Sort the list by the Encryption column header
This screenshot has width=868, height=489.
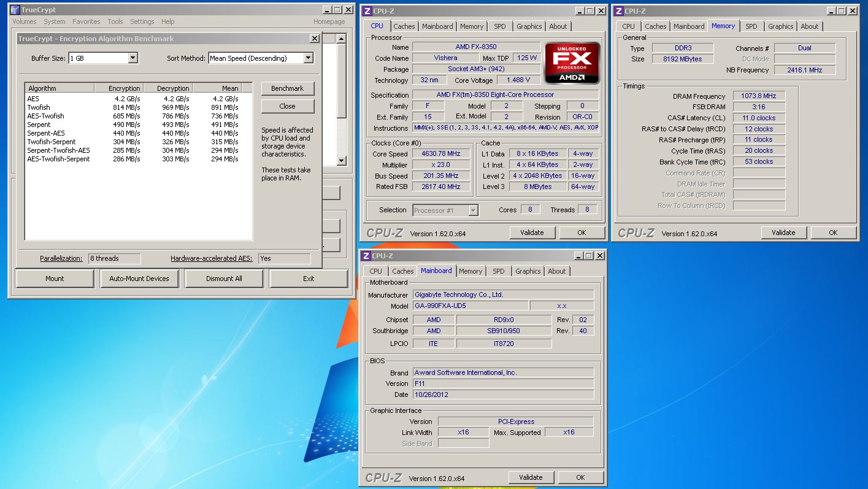point(124,88)
